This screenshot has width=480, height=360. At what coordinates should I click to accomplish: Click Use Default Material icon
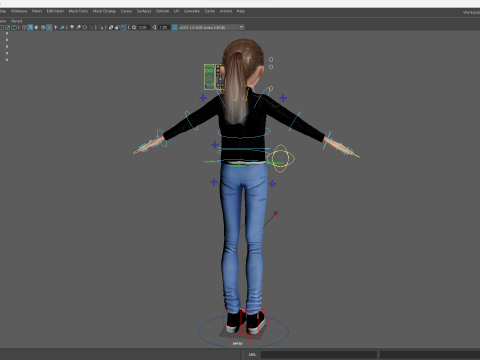pyautogui.click(x=37, y=27)
